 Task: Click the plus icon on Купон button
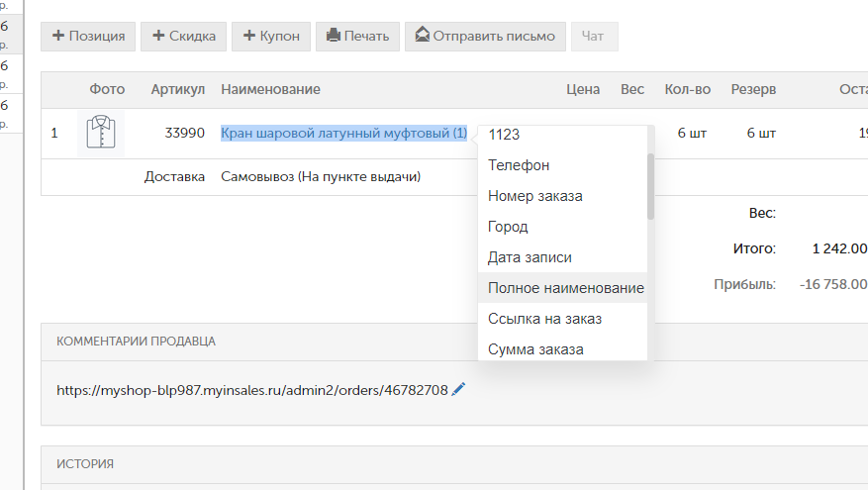click(248, 37)
